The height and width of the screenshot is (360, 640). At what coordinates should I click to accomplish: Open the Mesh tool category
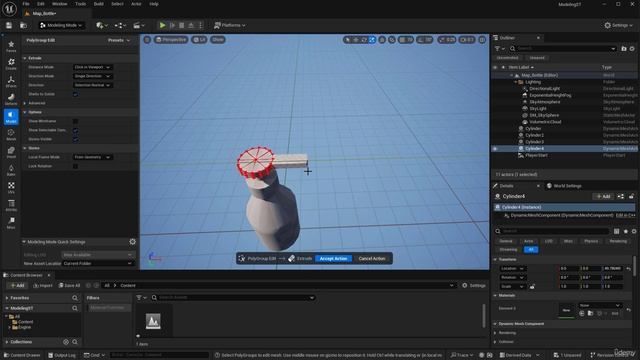pos(11,135)
